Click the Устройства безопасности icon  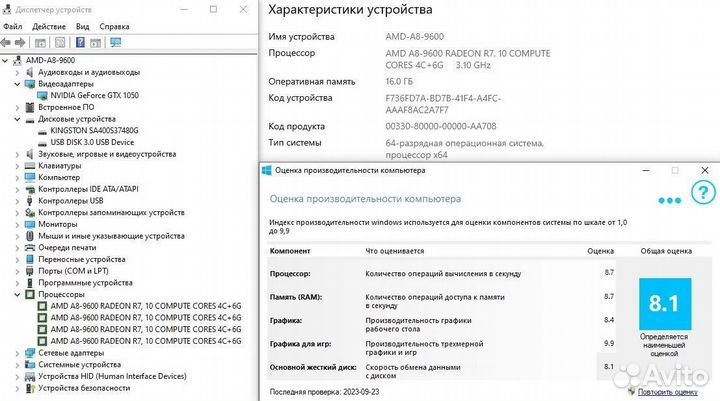point(30,388)
